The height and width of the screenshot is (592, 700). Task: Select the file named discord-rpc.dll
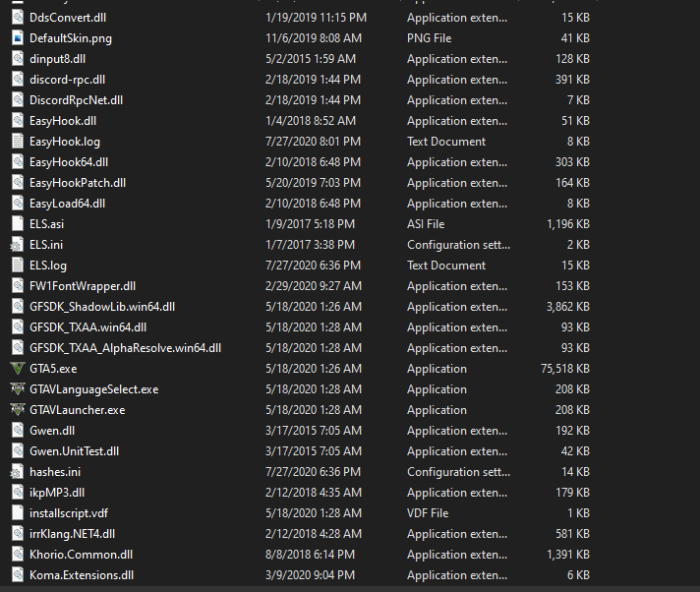tap(68, 80)
